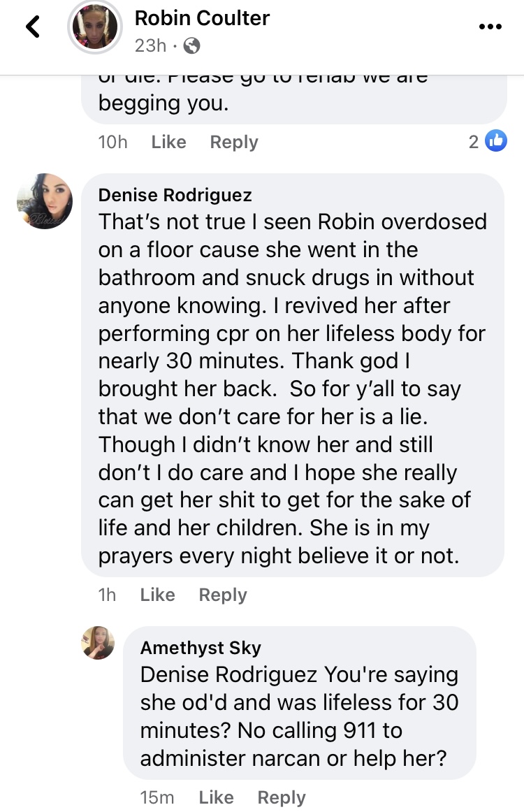The height and width of the screenshot is (812, 524).
Task: Open Amethyst Sky commenter name link
Action: [x=201, y=647]
